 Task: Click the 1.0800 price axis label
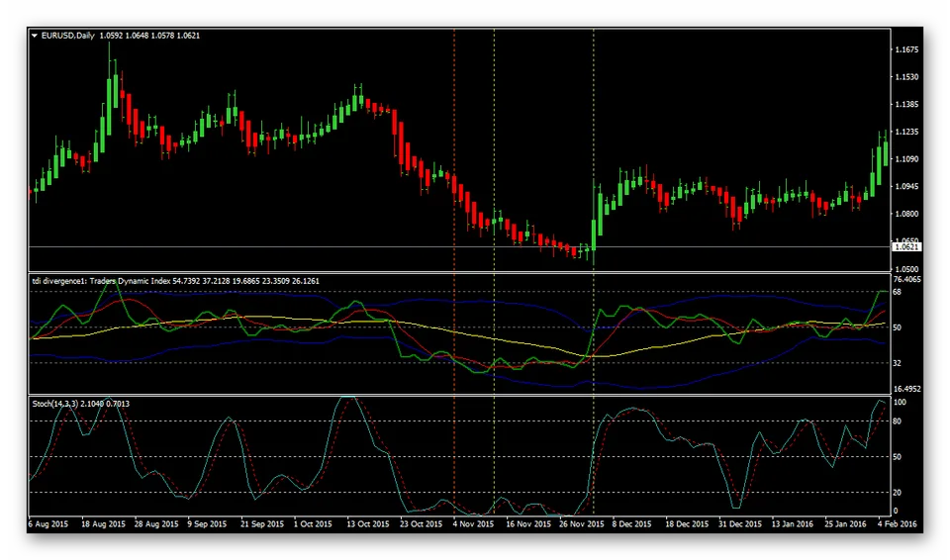907,214
